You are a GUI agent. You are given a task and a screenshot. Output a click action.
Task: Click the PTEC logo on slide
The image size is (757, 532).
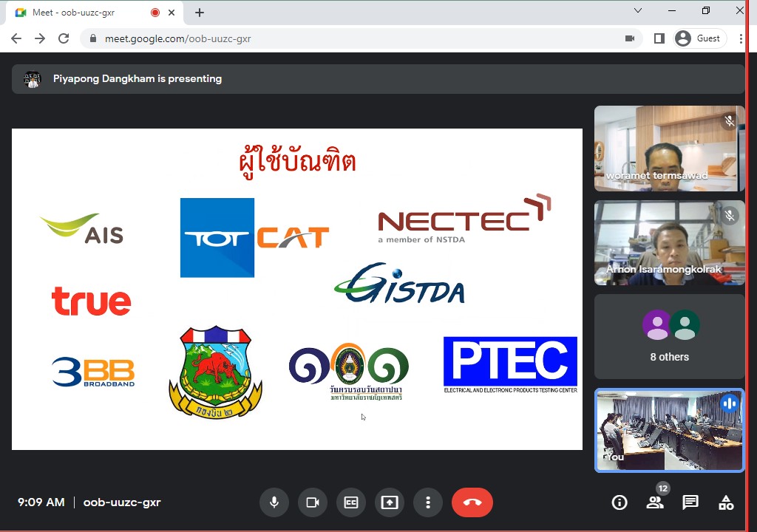coord(510,365)
